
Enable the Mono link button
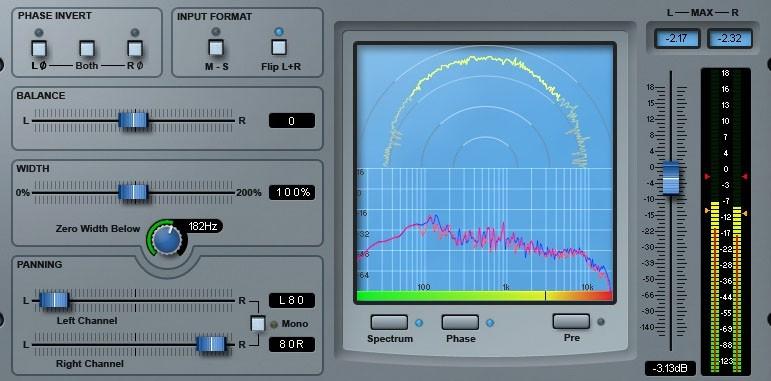pyautogui.click(x=258, y=323)
